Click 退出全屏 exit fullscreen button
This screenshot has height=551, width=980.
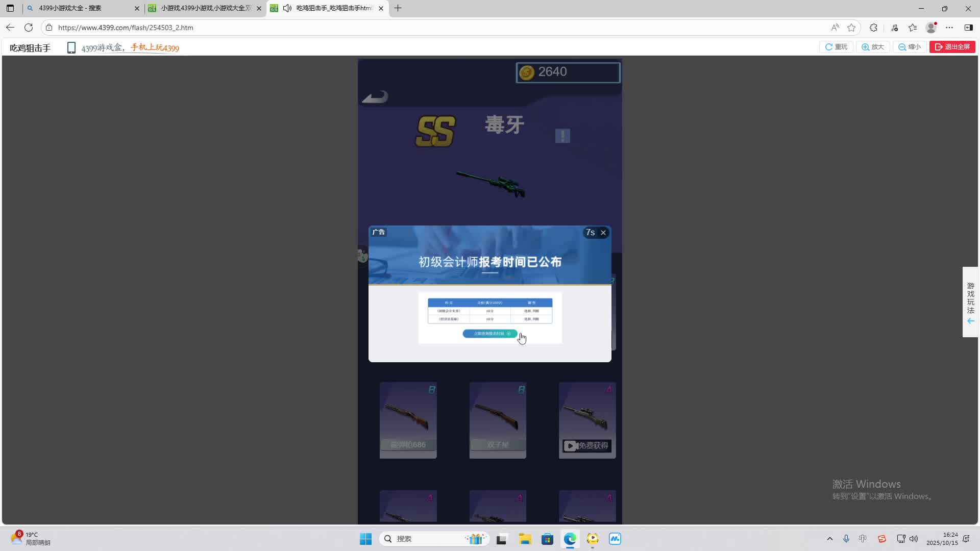(952, 47)
